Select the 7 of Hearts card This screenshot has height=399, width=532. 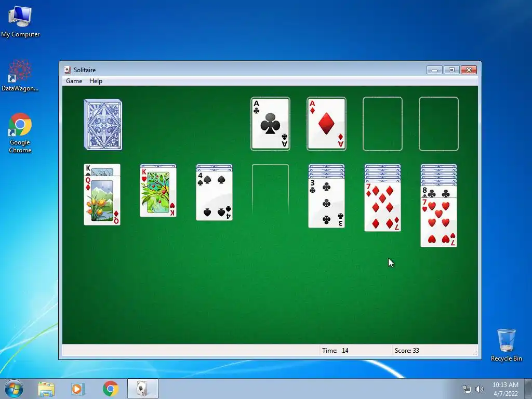438,222
